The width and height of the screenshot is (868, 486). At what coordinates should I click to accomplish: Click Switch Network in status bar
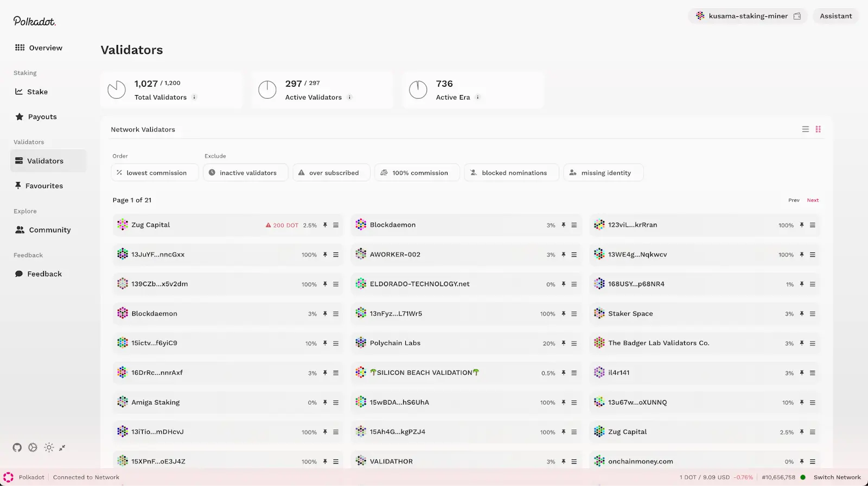pyautogui.click(x=837, y=477)
